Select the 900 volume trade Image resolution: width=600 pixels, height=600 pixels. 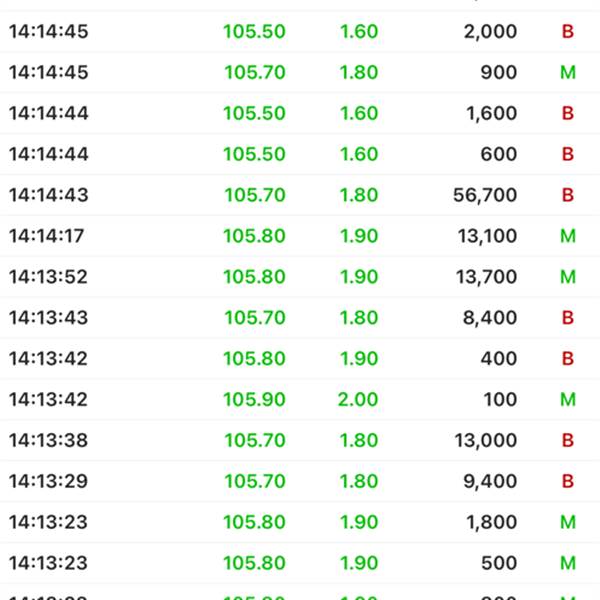[499, 72]
